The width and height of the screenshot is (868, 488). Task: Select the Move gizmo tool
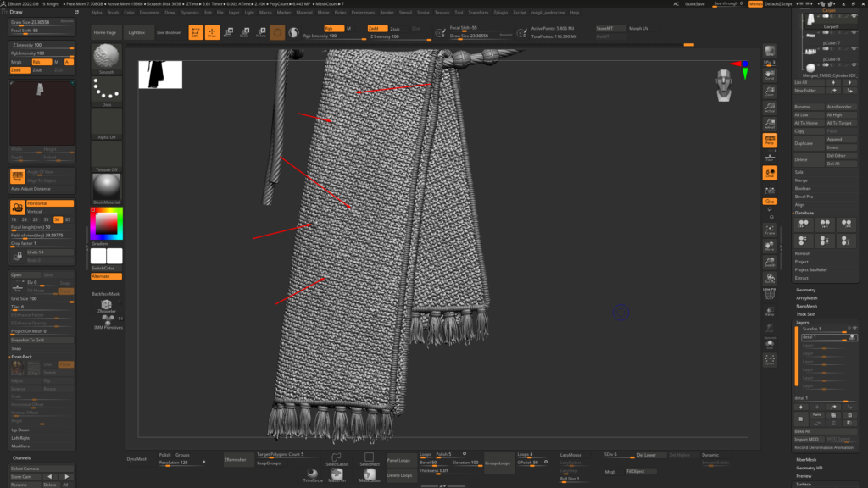point(227,32)
